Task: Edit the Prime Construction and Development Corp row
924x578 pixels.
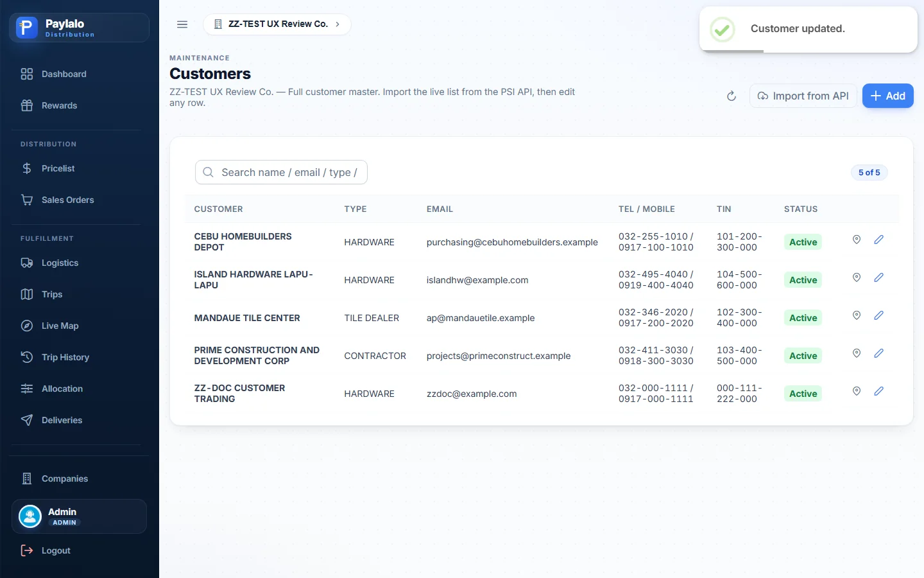Action: coord(878,353)
